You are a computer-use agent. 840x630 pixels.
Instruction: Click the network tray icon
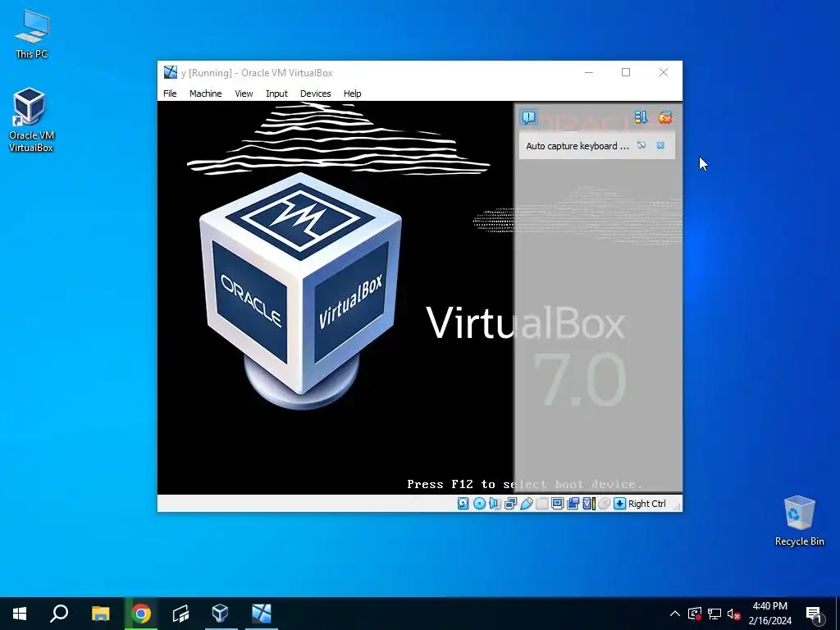click(714, 614)
